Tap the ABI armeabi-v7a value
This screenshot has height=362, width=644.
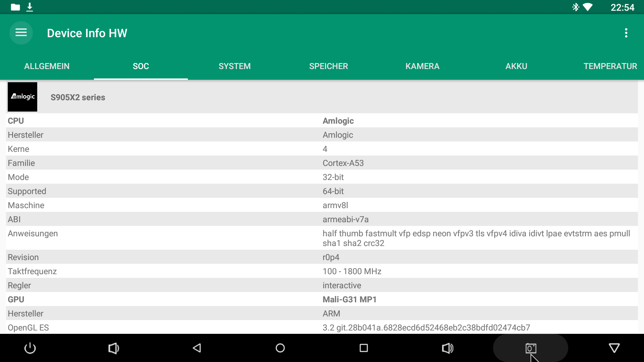point(345,219)
